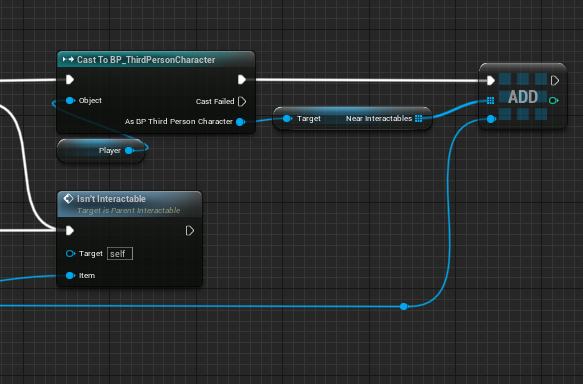Click the Cast Failed execution pin
The width and height of the screenshot is (583, 384).
coord(242,101)
